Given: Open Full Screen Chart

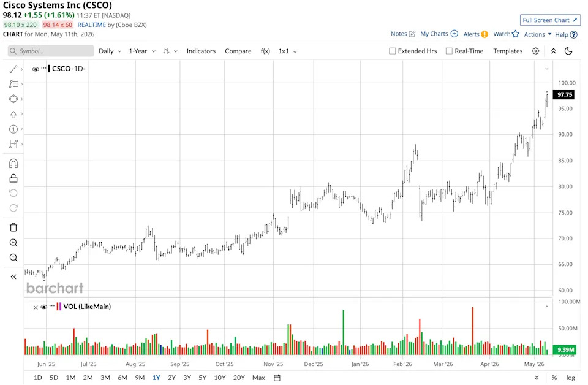Looking at the screenshot, I should [550, 20].
